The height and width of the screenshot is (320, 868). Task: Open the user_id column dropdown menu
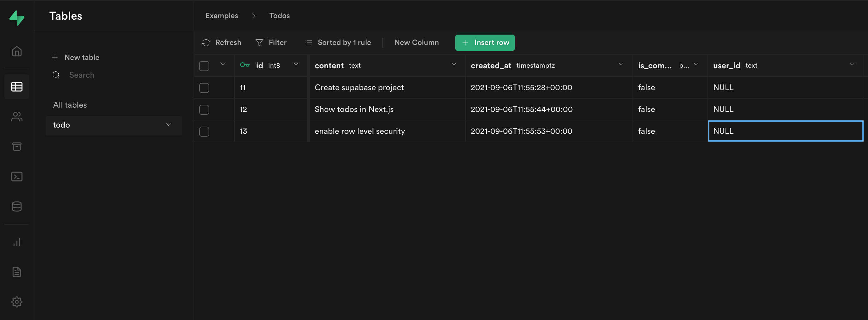852,64
